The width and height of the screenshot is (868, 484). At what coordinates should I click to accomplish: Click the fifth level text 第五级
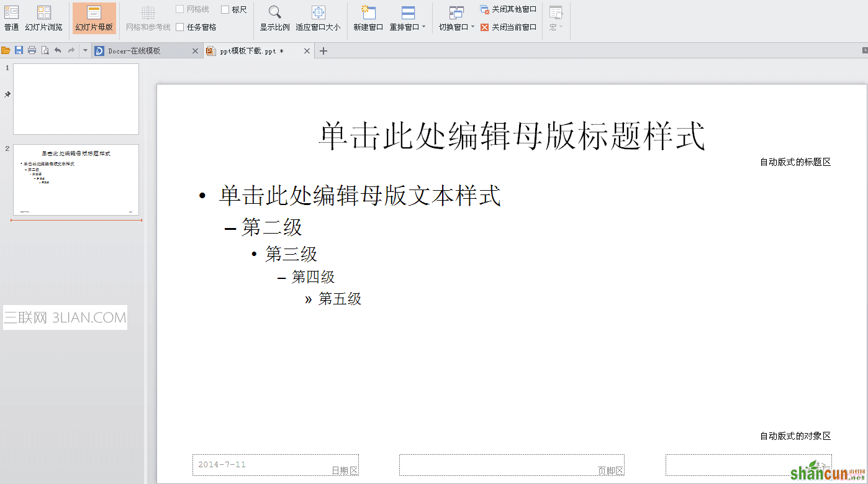(340, 299)
